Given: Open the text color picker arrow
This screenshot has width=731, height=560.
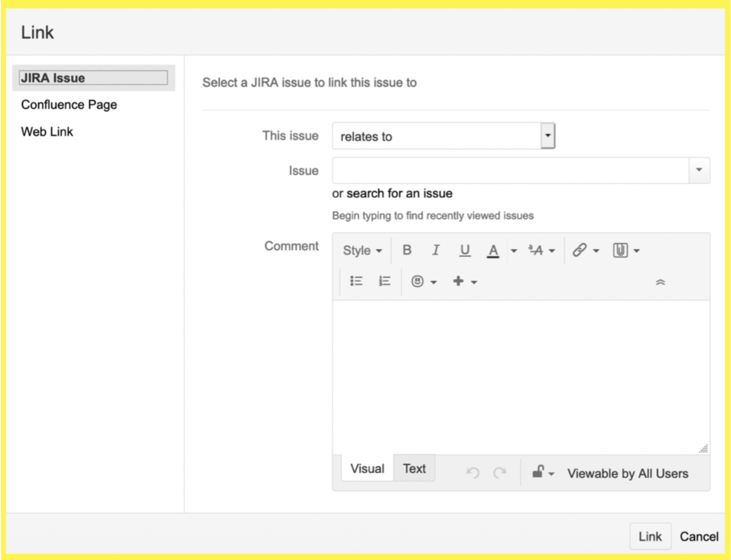Looking at the screenshot, I should click(514, 251).
